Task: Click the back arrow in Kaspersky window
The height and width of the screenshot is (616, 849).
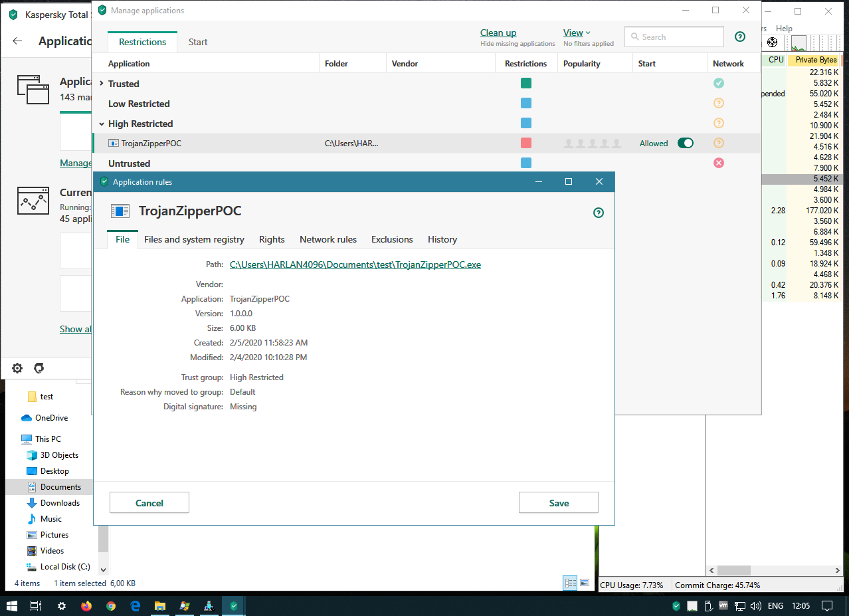Action: pos(18,41)
